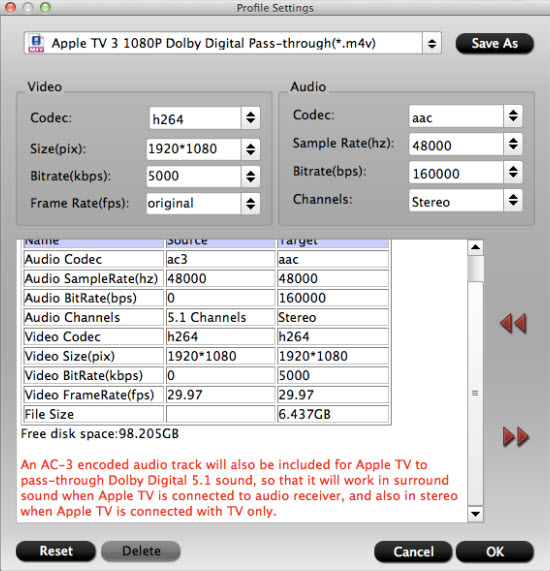This screenshot has width=550, height=571.
Task: Click the video size field showing 1920*1080
Action: (194, 149)
